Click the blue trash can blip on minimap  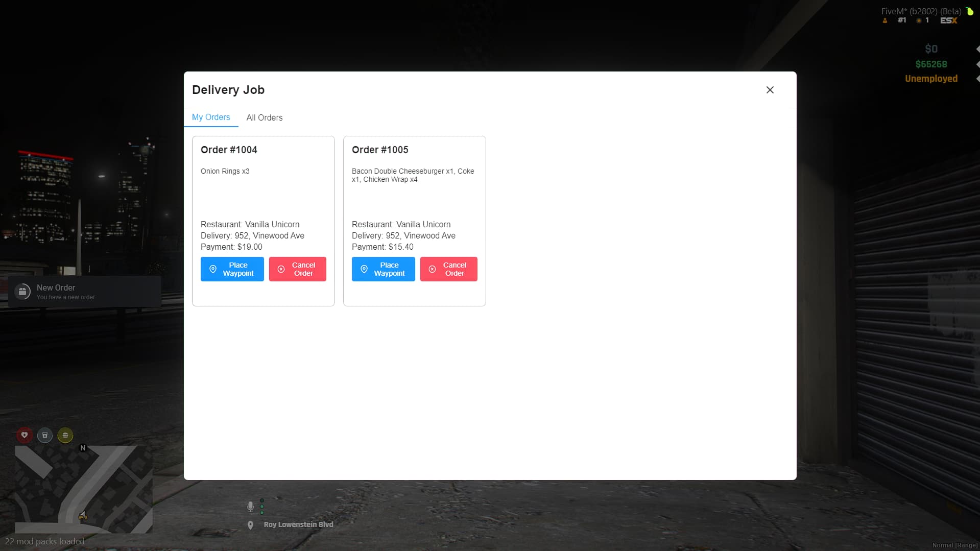(44, 436)
